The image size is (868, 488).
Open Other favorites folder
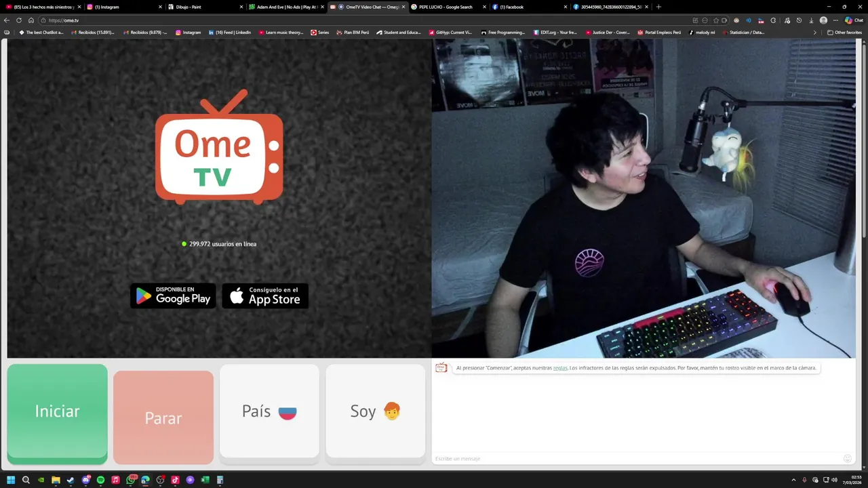[844, 32]
